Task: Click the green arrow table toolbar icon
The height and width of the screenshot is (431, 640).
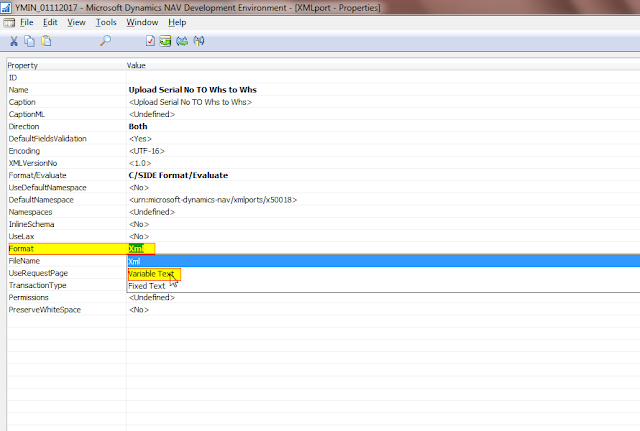Action: [165, 41]
